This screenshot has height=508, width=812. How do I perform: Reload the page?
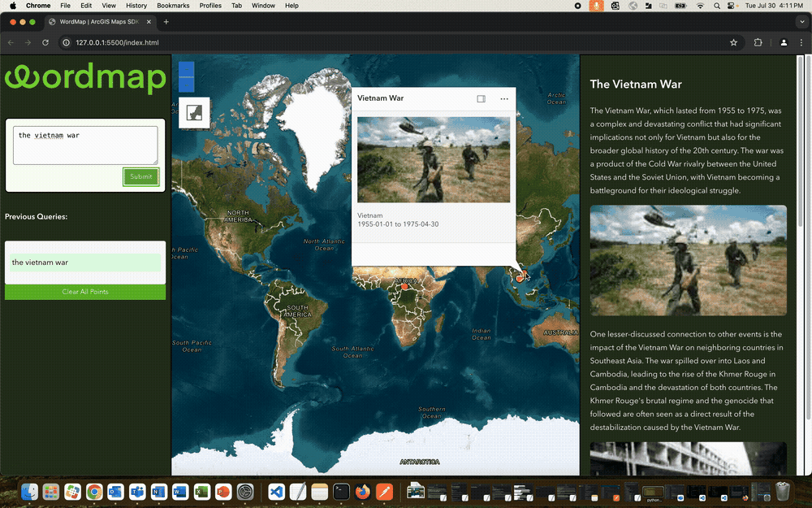tap(45, 42)
